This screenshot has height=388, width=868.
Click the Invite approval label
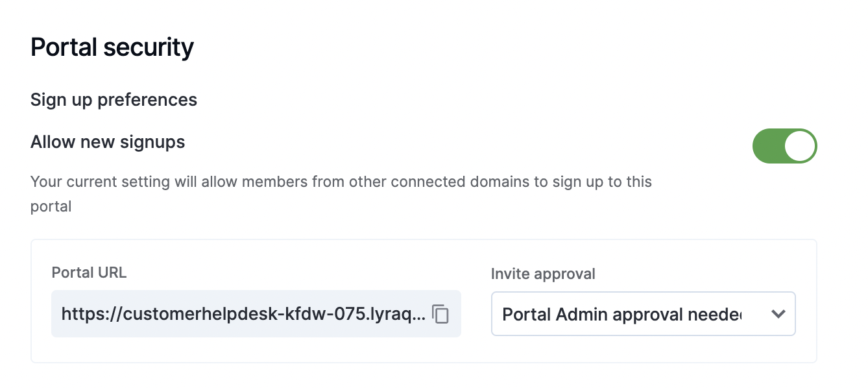coord(543,274)
